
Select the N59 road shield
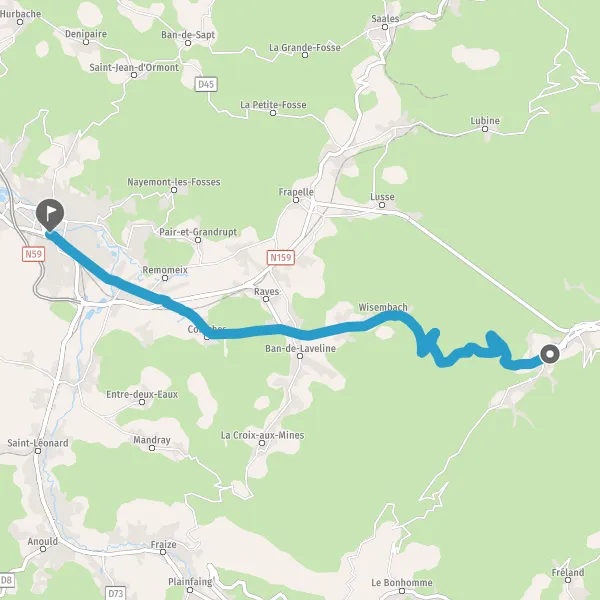(x=33, y=254)
